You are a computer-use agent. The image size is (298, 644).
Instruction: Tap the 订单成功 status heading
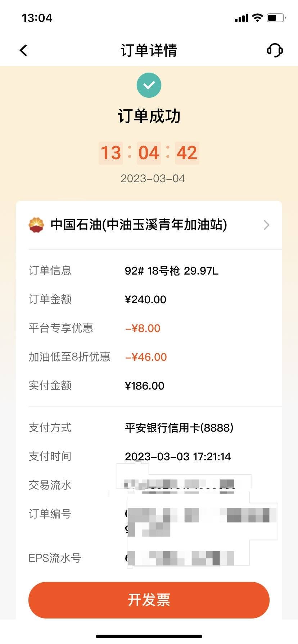[149, 116]
